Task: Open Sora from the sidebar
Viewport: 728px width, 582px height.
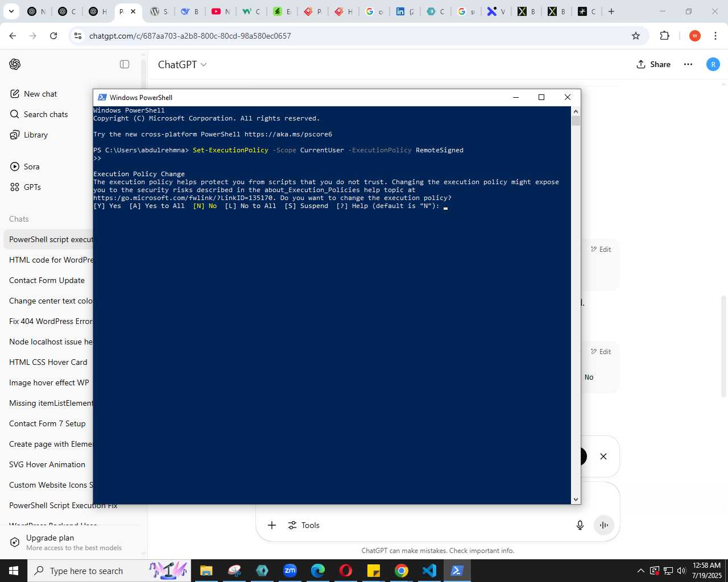Action: coord(25,167)
